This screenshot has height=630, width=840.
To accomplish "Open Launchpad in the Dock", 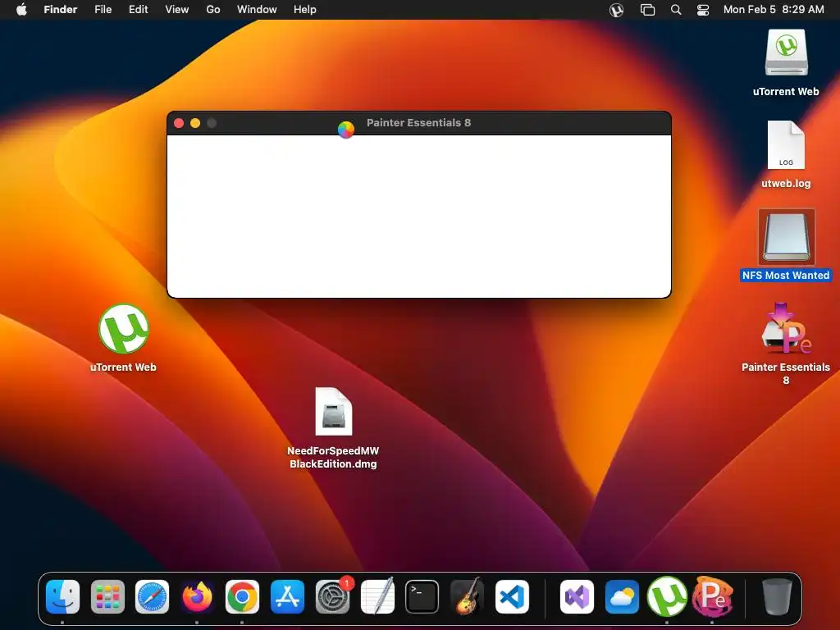I will pyautogui.click(x=107, y=597).
